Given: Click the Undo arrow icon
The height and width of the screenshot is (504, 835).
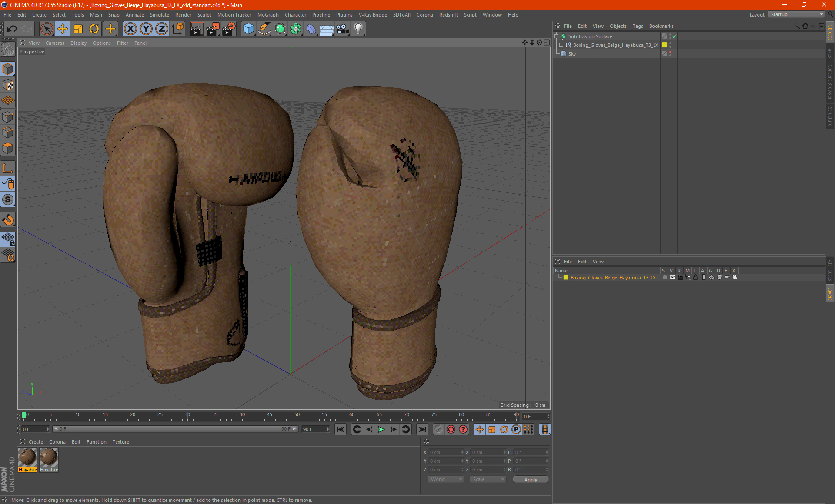Looking at the screenshot, I should pyautogui.click(x=12, y=29).
